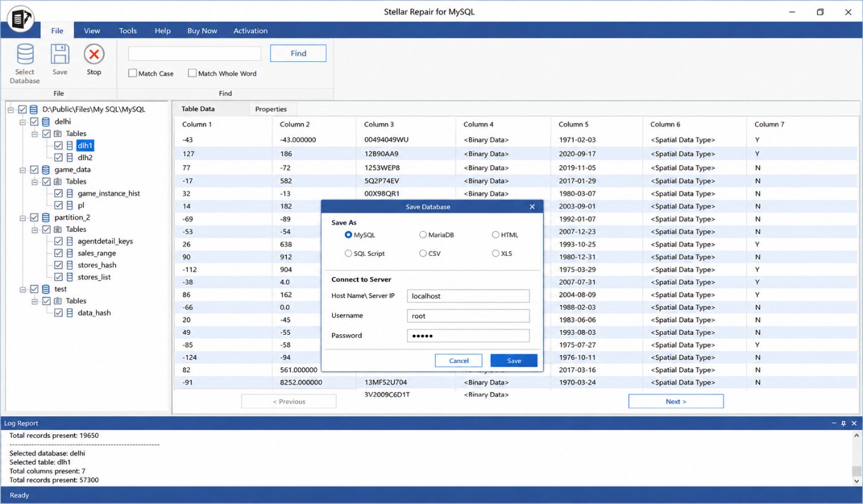The image size is (863, 504).
Task: Click the table icon beside game_instance_hist
Action: click(70, 193)
